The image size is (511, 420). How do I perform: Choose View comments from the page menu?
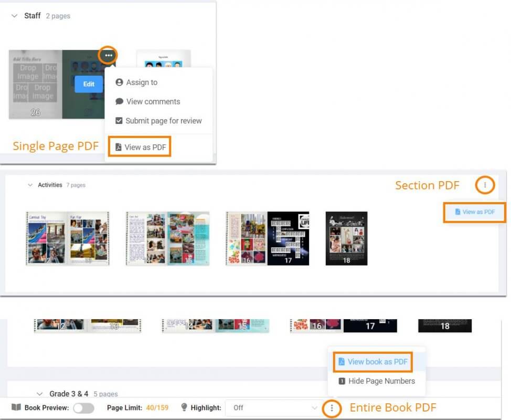(x=153, y=101)
